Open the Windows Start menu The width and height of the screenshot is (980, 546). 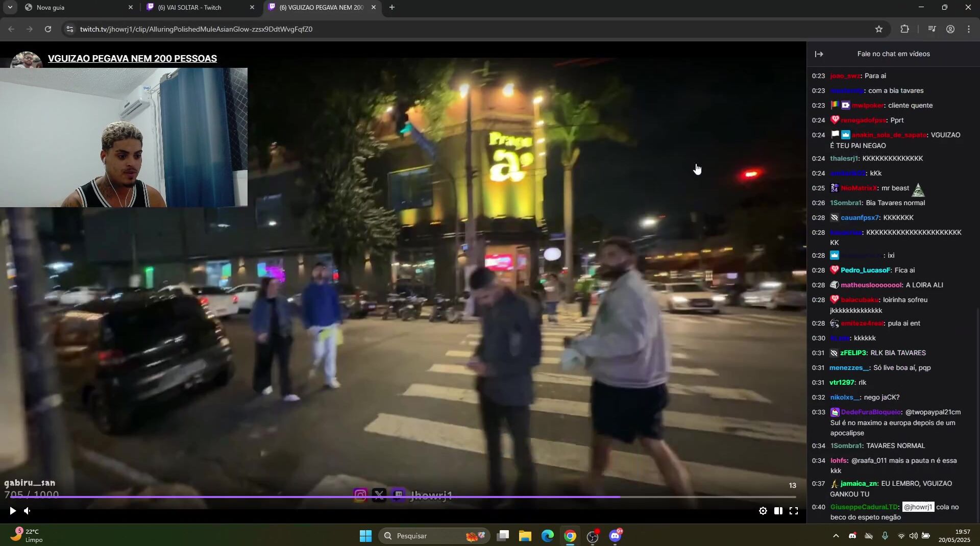[x=365, y=536]
